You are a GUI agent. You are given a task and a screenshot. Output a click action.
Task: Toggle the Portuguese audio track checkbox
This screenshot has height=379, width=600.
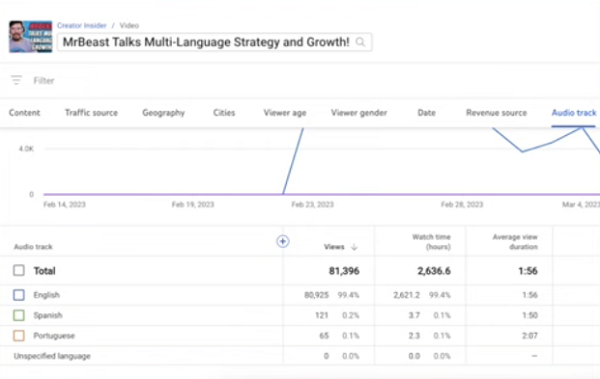(19, 335)
